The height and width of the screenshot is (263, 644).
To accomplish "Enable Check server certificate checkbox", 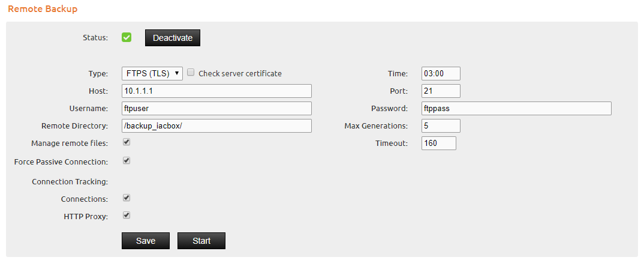I will [191, 73].
